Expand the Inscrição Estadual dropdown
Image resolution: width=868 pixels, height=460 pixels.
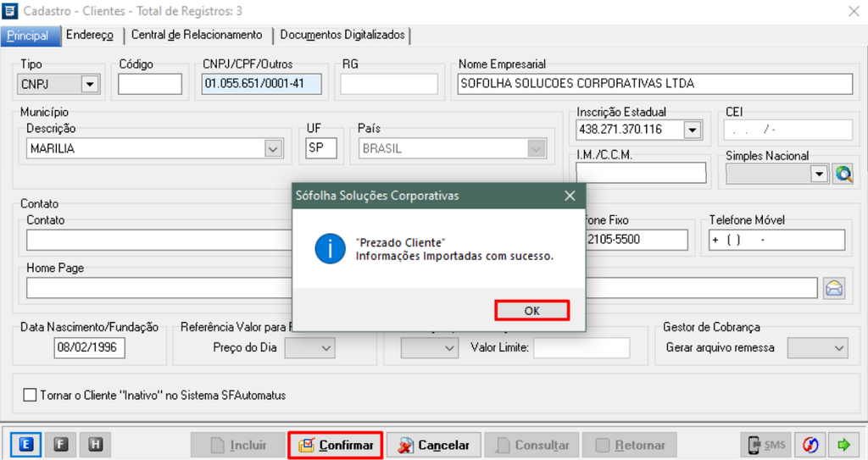693,130
